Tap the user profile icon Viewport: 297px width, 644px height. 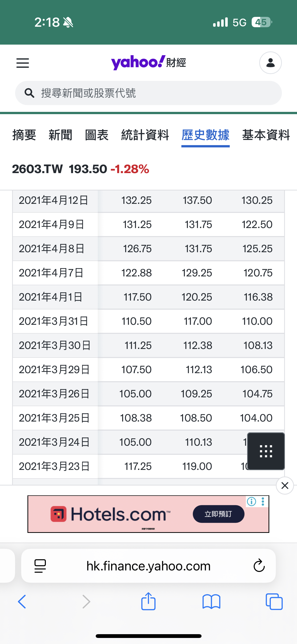pyautogui.click(x=270, y=63)
